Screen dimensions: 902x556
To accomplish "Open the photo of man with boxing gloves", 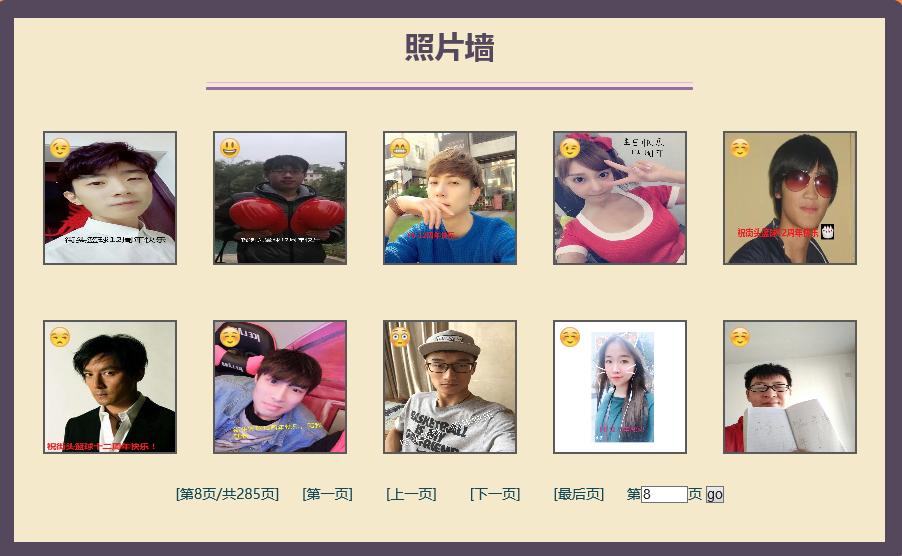I will point(280,198).
